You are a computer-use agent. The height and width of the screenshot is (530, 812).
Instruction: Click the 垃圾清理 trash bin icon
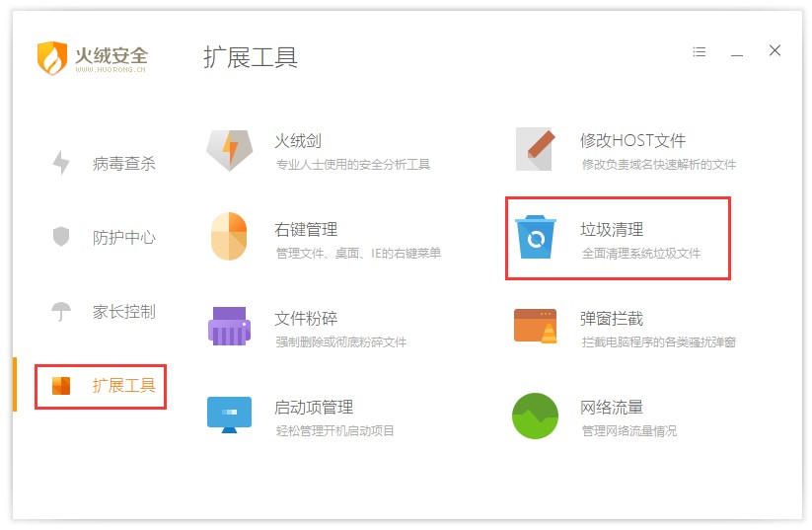pyautogui.click(x=536, y=238)
